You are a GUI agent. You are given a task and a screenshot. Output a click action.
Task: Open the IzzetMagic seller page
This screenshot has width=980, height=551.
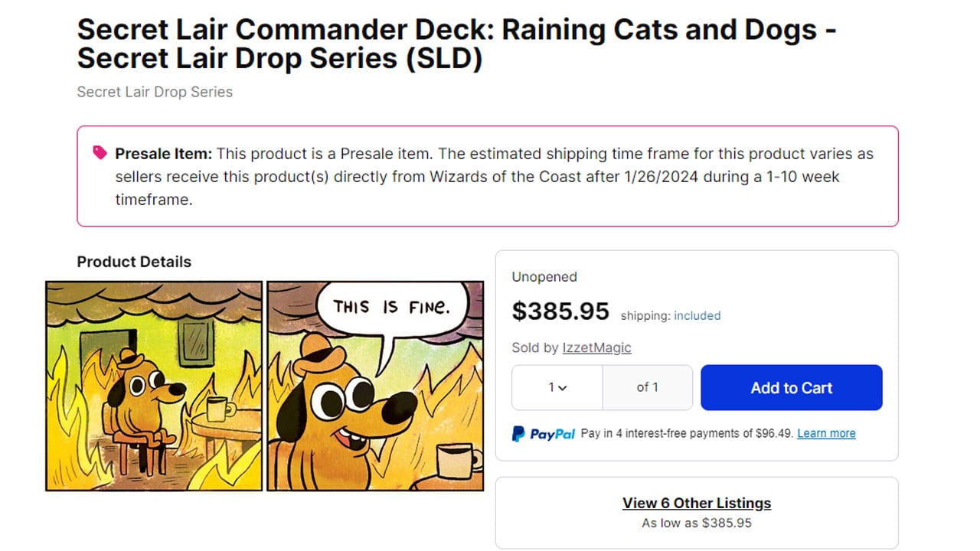(x=596, y=347)
